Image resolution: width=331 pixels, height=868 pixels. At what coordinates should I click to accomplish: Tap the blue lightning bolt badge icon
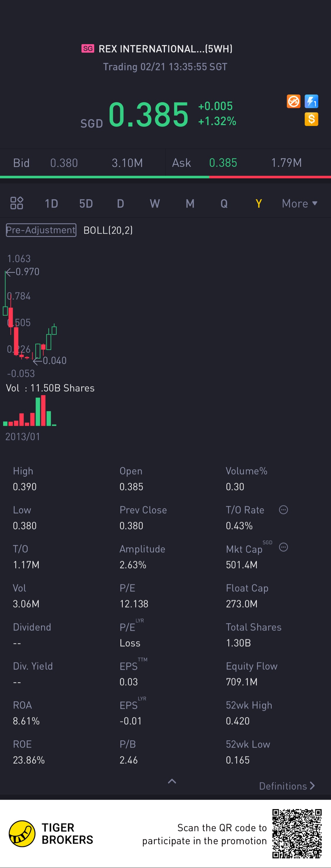[311, 102]
